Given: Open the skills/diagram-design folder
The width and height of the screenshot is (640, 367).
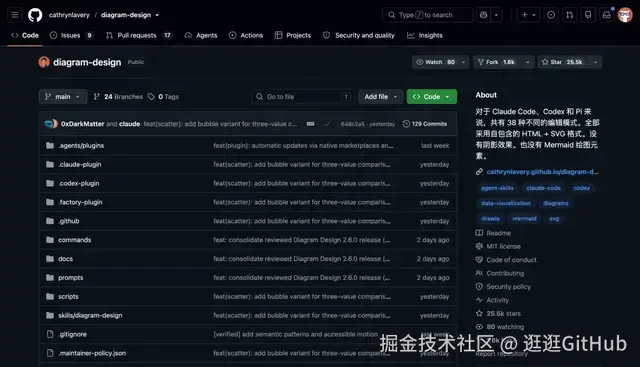Looking at the screenshot, I should point(90,315).
